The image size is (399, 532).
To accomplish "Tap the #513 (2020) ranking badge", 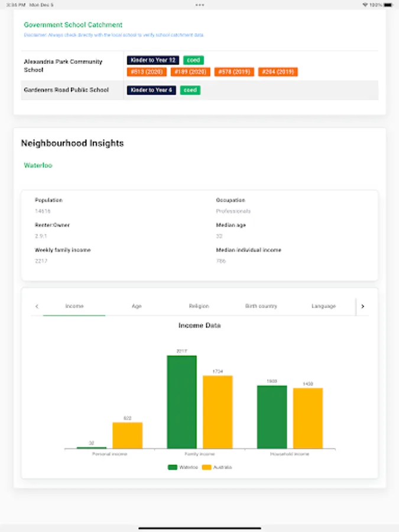I will [147, 72].
